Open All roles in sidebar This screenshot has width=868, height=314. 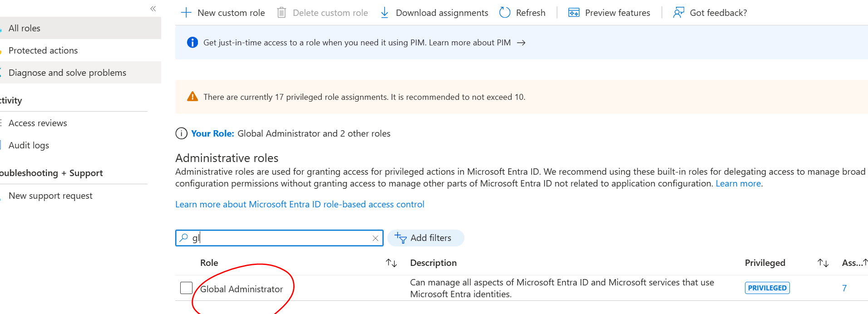[80, 28]
